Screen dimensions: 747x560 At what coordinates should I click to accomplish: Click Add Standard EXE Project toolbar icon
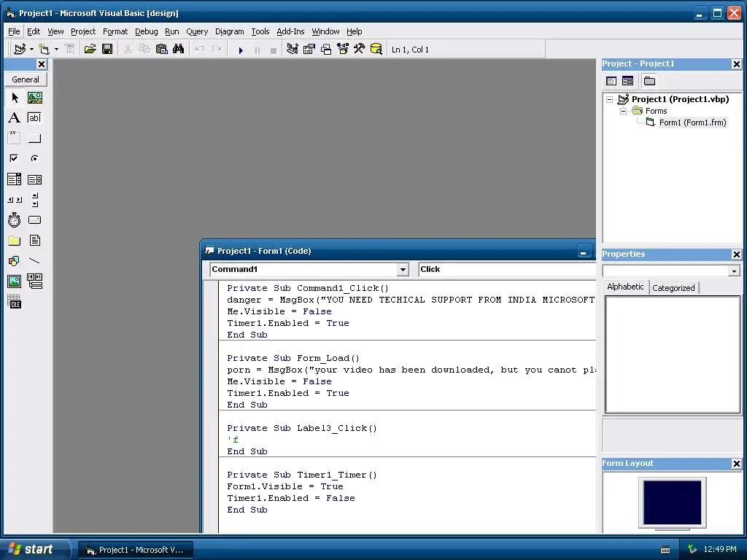20,49
